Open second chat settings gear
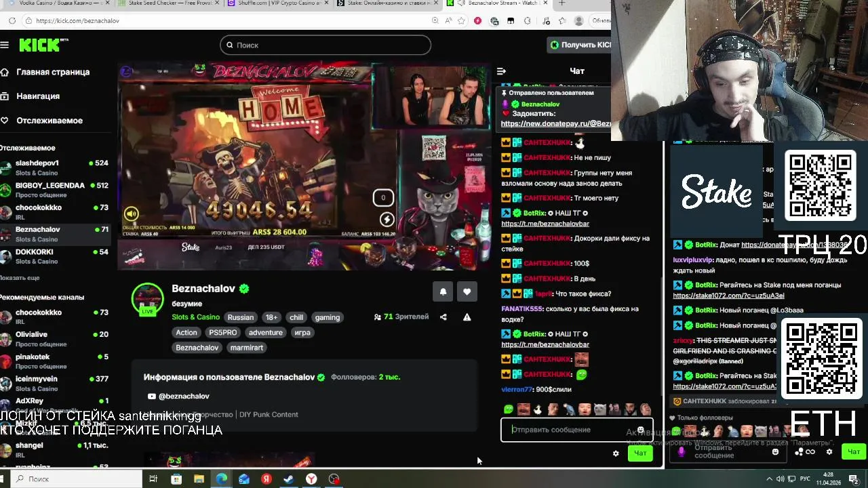868x488 pixels. point(829,452)
